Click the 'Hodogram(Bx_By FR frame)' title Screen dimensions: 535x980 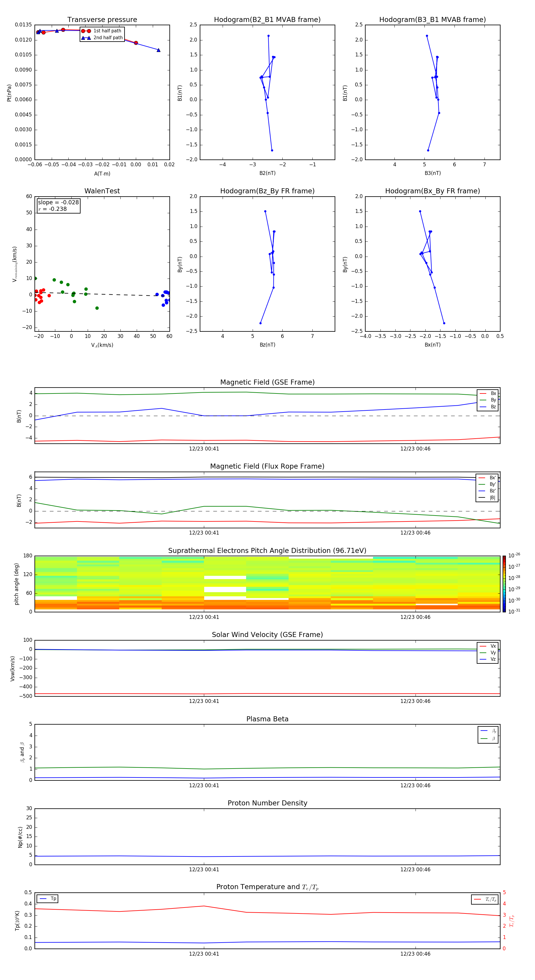tap(432, 191)
